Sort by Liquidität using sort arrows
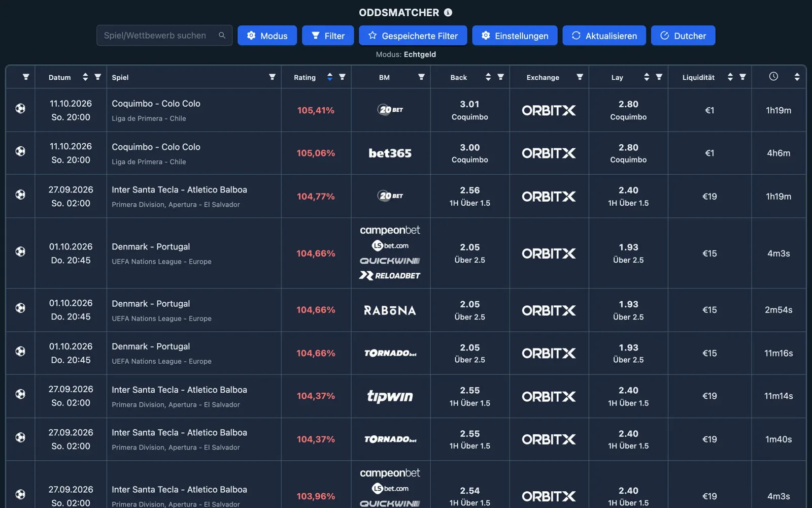Image resolution: width=812 pixels, height=508 pixels. point(730,77)
